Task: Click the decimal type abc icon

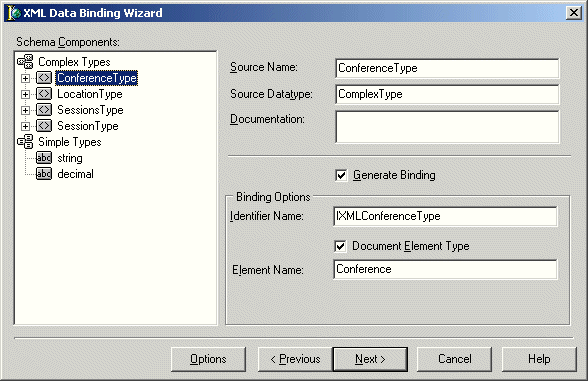Action: [x=44, y=174]
